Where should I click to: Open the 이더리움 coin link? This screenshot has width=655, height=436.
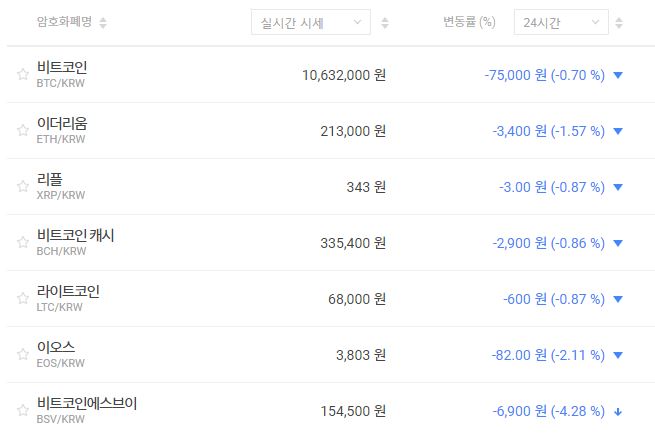tap(62, 123)
